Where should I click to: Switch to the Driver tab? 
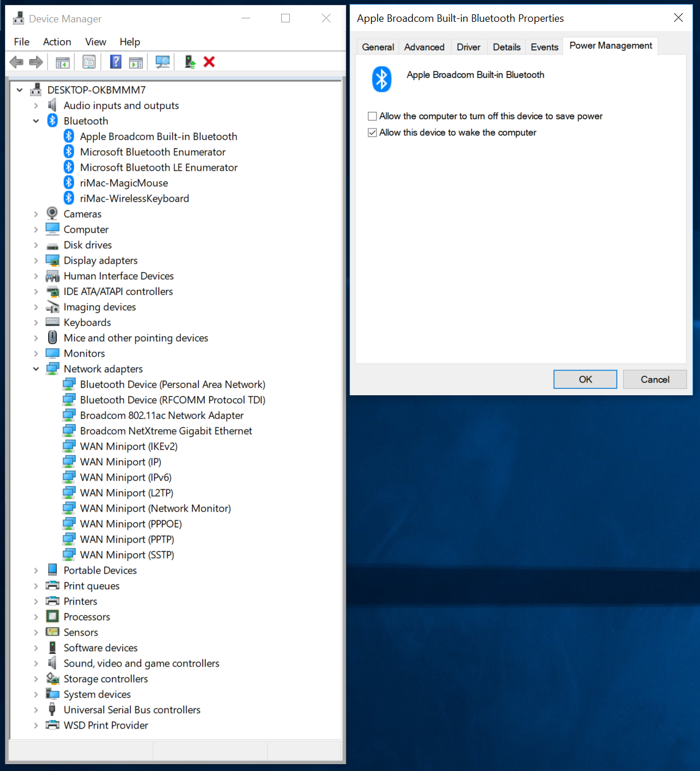(x=469, y=47)
